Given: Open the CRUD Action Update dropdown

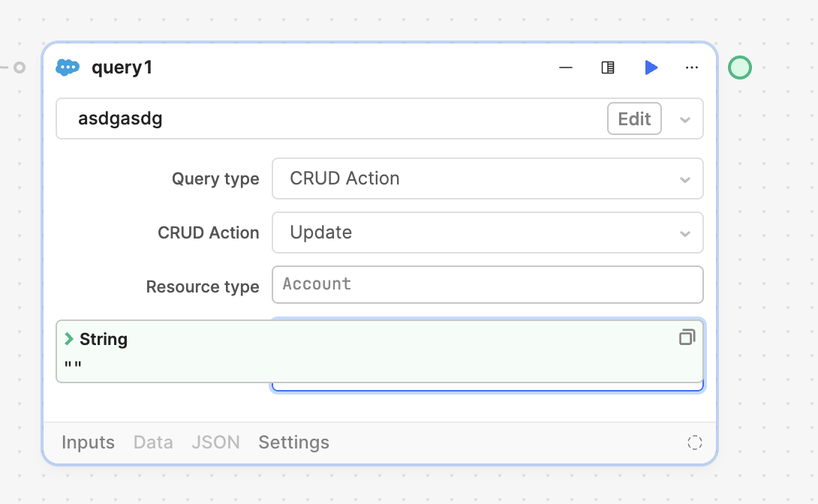Looking at the screenshot, I should click(x=487, y=232).
